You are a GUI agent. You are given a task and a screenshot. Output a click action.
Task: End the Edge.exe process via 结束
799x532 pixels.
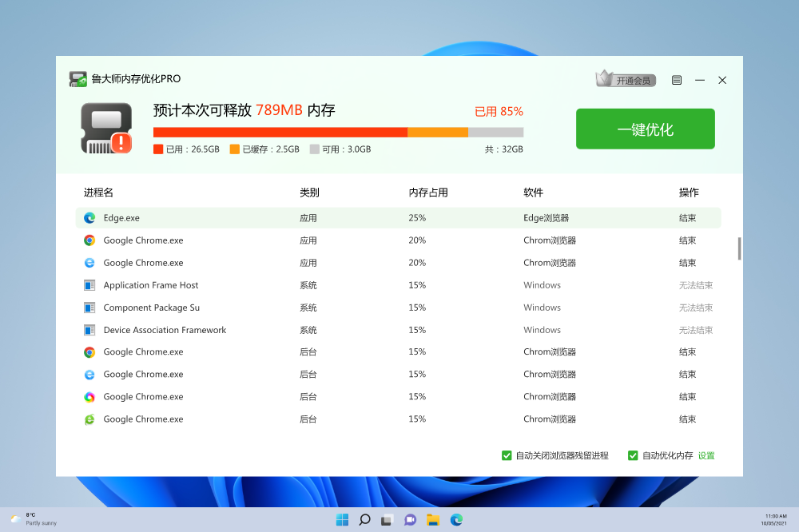pos(687,218)
